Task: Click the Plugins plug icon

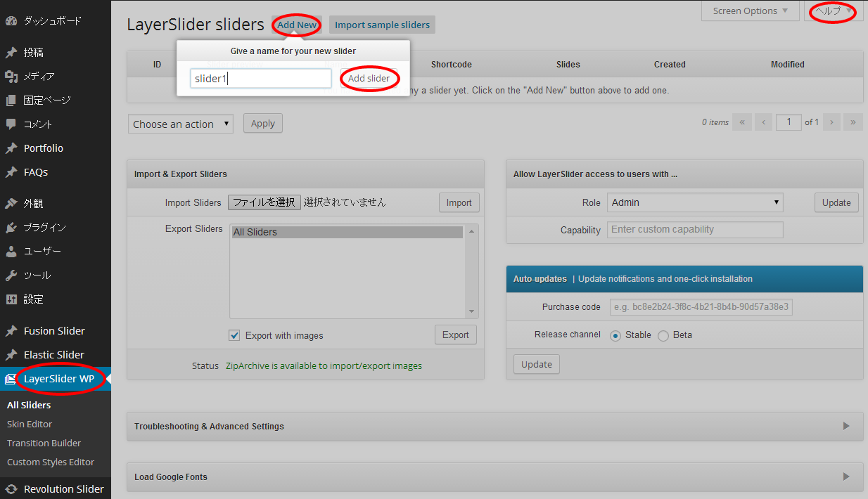Action: (11, 228)
